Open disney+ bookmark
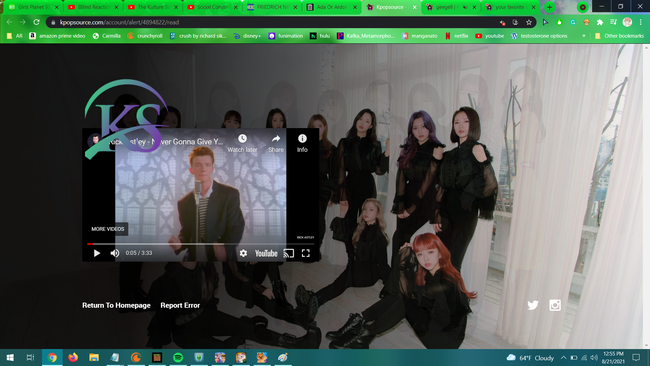This screenshot has width=650, height=366. pyautogui.click(x=247, y=36)
